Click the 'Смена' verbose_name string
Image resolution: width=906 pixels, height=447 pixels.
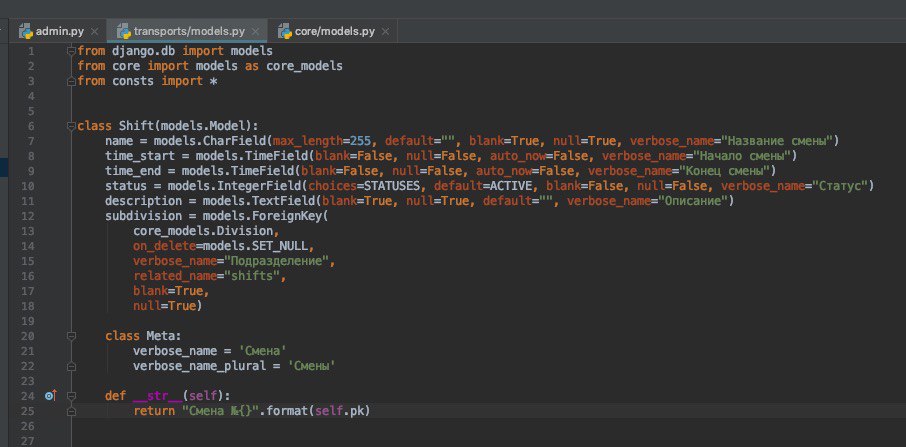(x=263, y=351)
